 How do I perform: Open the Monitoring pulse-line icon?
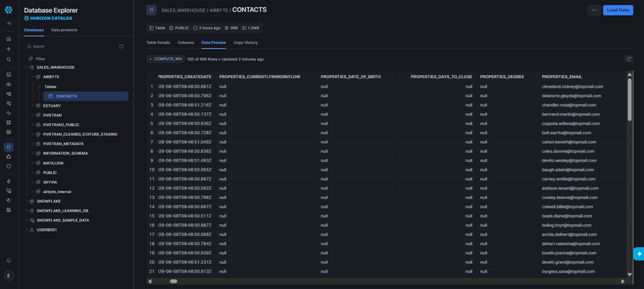(9, 113)
